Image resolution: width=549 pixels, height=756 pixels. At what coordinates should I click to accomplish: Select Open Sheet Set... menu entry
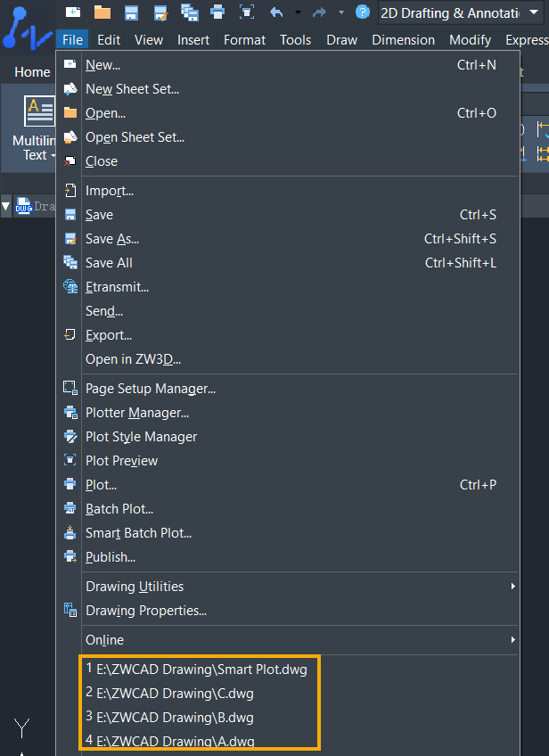pyautogui.click(x=288, y=137)
